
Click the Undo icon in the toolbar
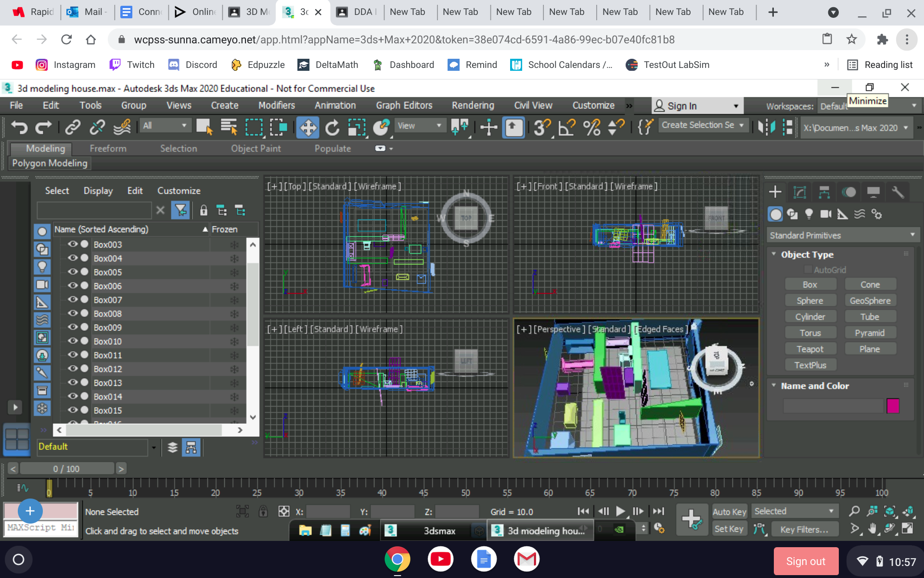pos(19,127)
